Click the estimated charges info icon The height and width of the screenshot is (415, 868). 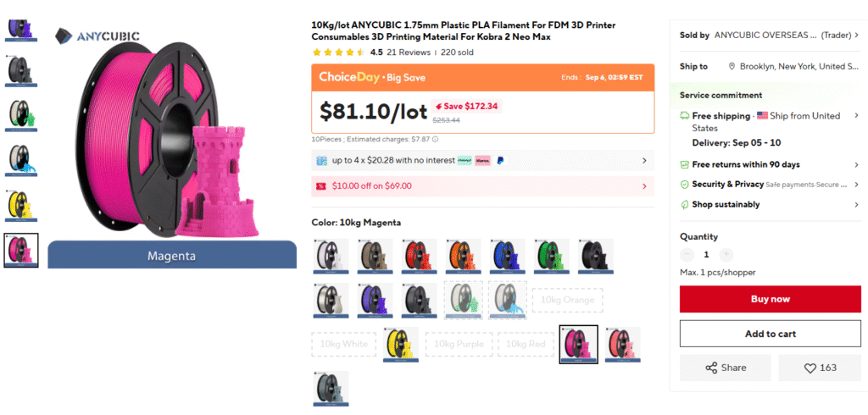coord(435,140)
